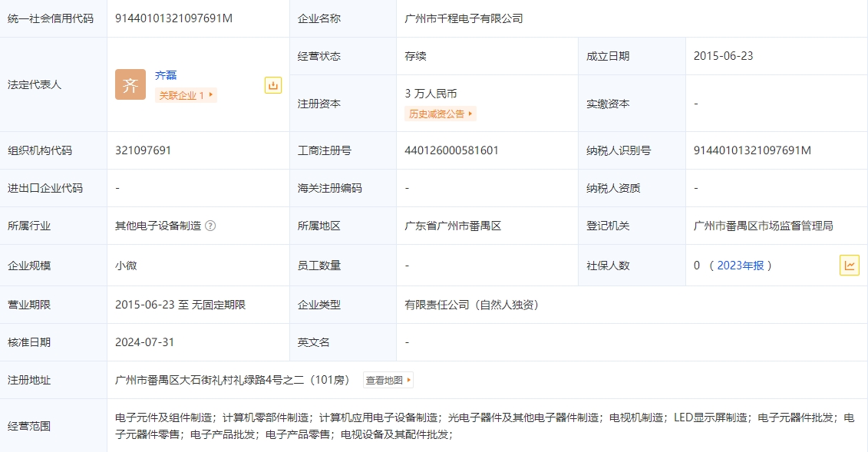Viewport: 868px width, 452px height.
Task: Click the 员工数量 label
Action: coord(318,266)
